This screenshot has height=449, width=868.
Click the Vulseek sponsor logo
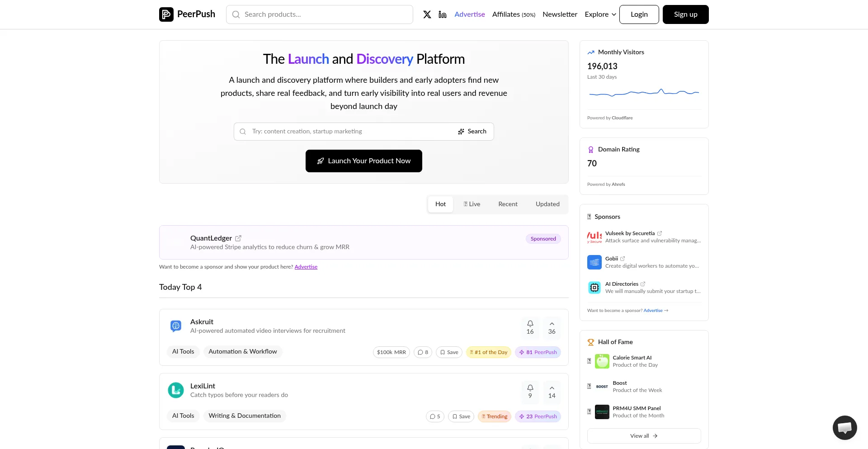click(x=594, y=237)
